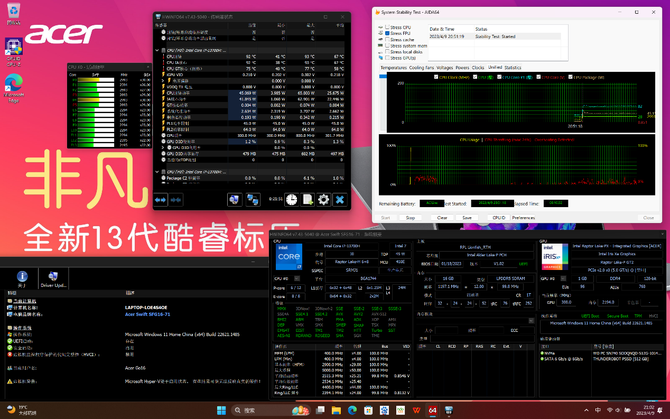Screen dimensions: 670x419
Task: Enable the Stress CPU checkbox
Action: point(388,27)
